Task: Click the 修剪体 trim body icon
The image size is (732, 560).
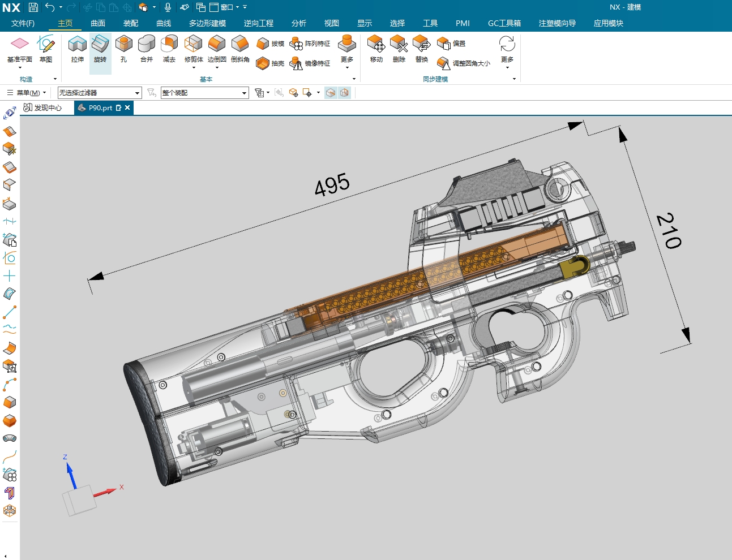Action: tap(194, 44)
